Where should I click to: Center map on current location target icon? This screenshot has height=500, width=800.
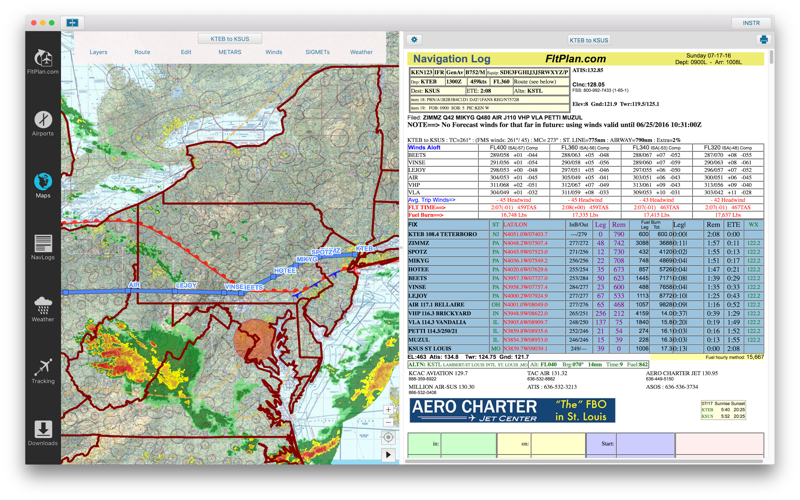click(x=388, y=438)
